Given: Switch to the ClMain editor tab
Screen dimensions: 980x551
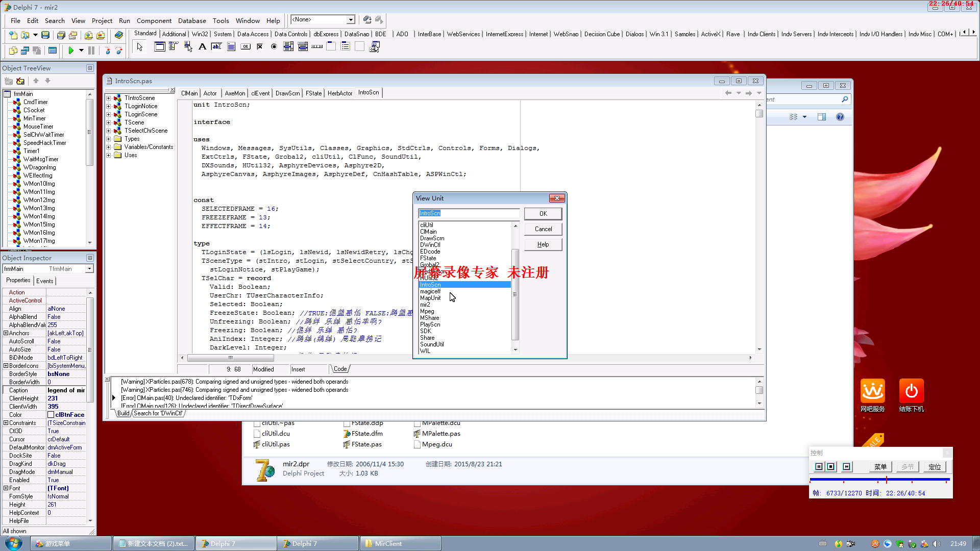Looking at the screenshot, I should tap(189, 93).
